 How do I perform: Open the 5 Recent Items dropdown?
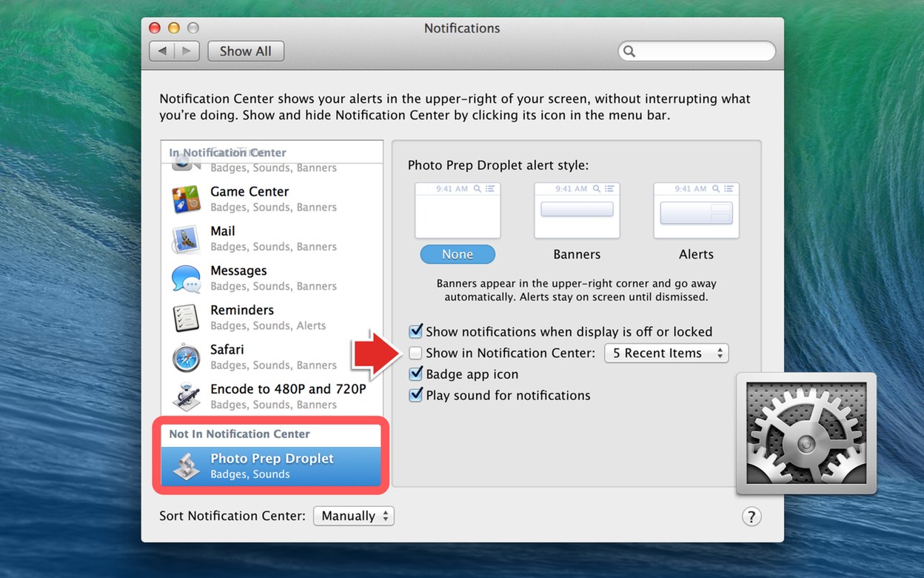[x=666, y=353]
